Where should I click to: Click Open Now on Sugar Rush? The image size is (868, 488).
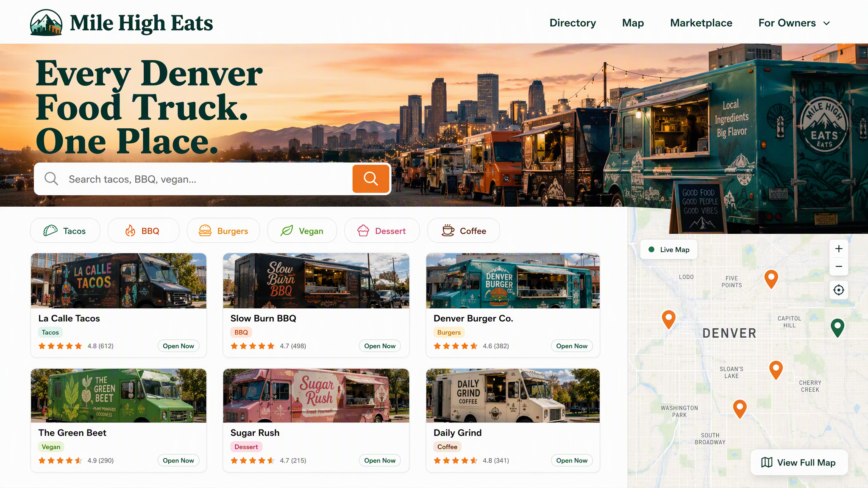380,460
